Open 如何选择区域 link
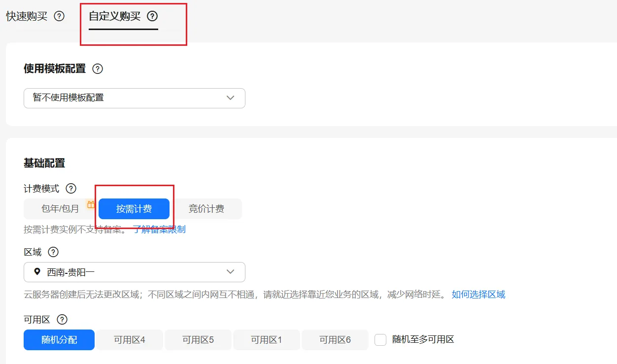This screenshot has width=617, height=364. tap(478, 295)
